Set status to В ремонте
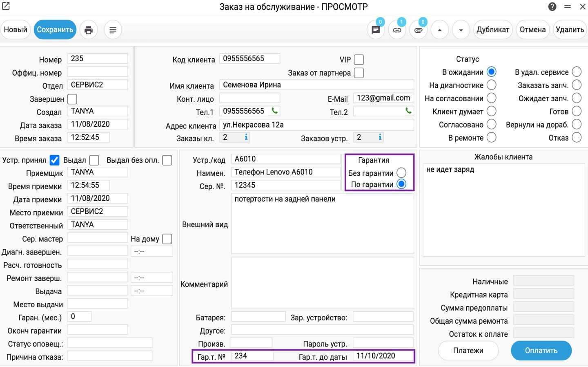 [x=491, y=138]
